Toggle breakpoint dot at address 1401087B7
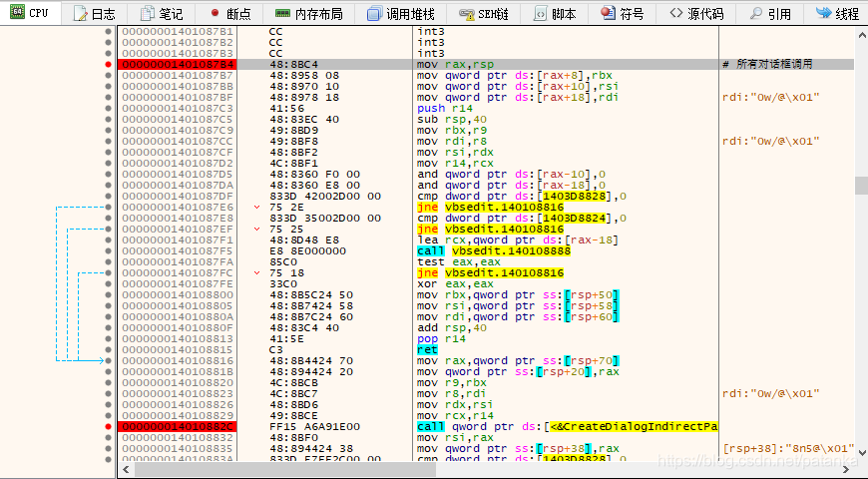 [x=108, y=75]
